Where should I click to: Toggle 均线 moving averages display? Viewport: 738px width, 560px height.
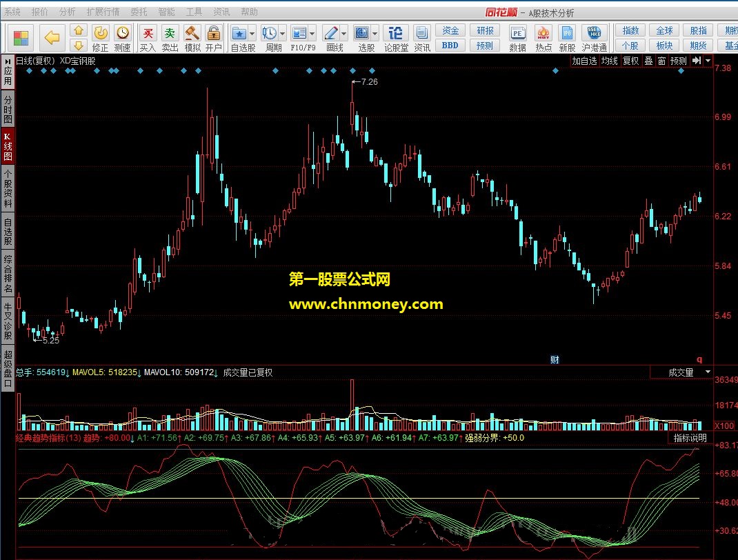coord(609,61)
